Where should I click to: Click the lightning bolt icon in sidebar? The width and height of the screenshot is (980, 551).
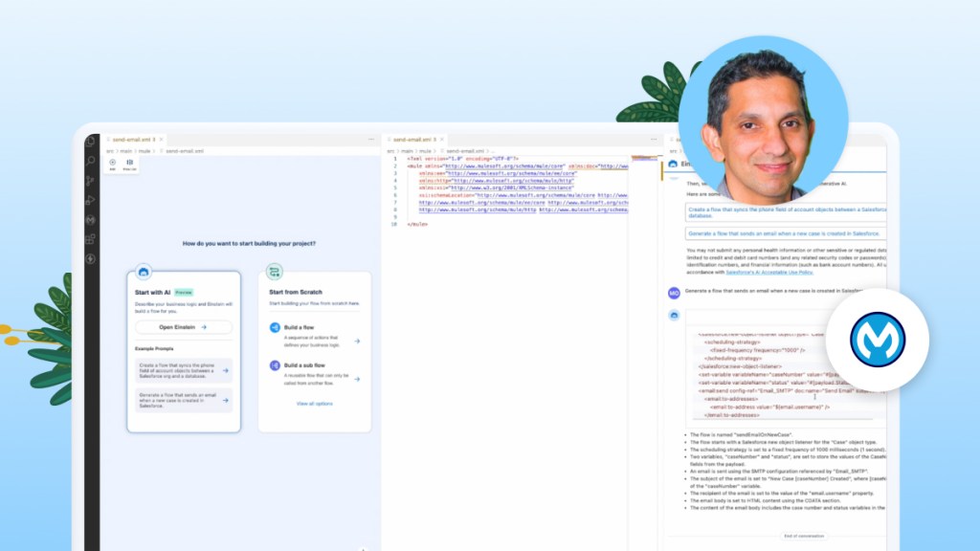click(x=91, y=258)
